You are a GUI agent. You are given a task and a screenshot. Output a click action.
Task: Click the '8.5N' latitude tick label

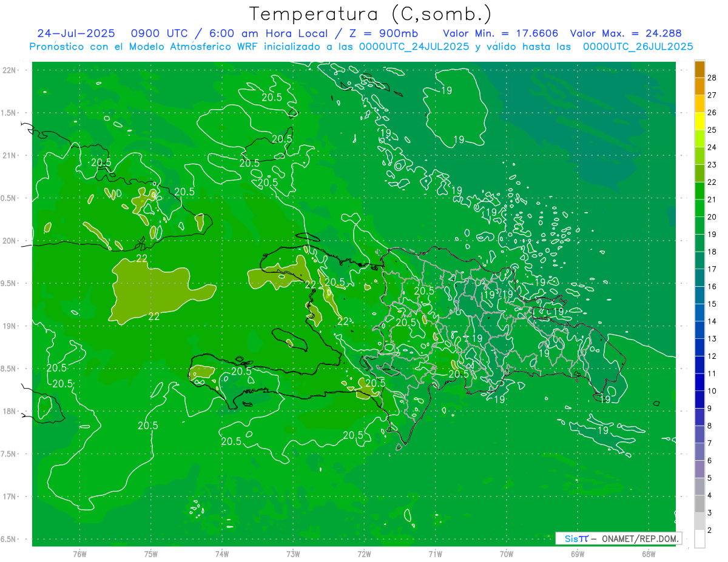point(8,369)
